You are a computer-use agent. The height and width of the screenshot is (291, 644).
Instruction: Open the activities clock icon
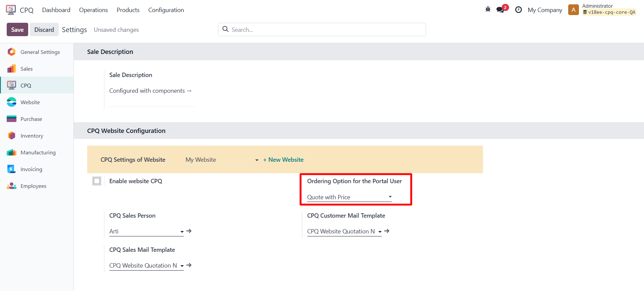coord(518,10)
